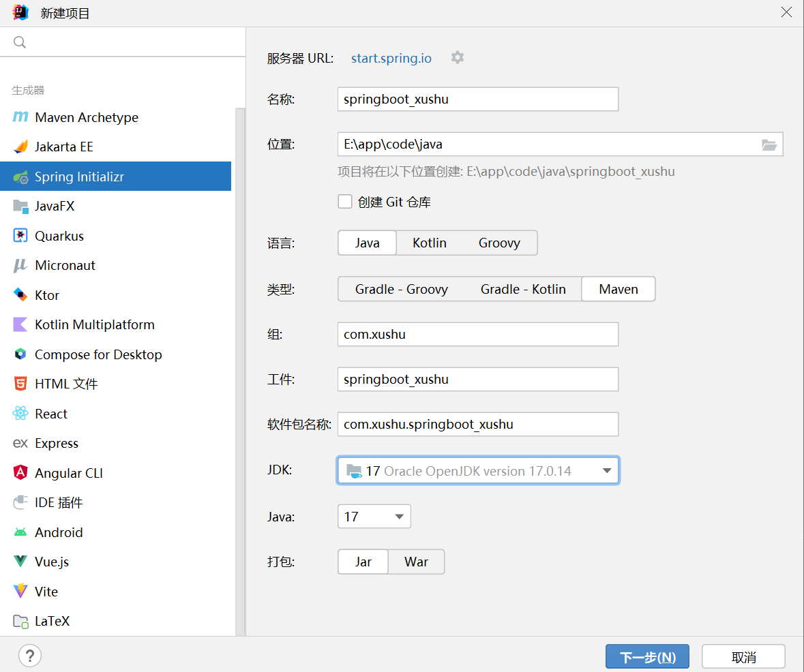804x672 pixels.
Task: Enable the 创建 Git 仓库 checkbox
Action: (x=345, y=202)
